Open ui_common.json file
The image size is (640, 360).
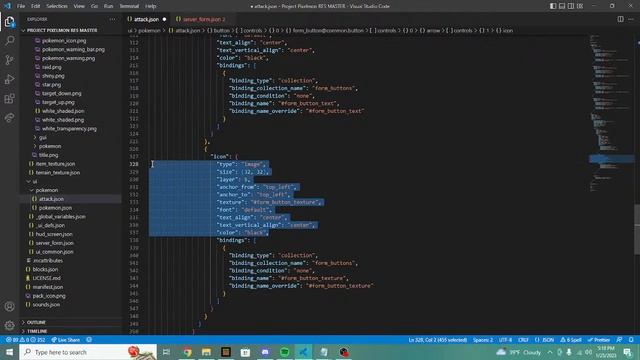click(x=54, y=252)
